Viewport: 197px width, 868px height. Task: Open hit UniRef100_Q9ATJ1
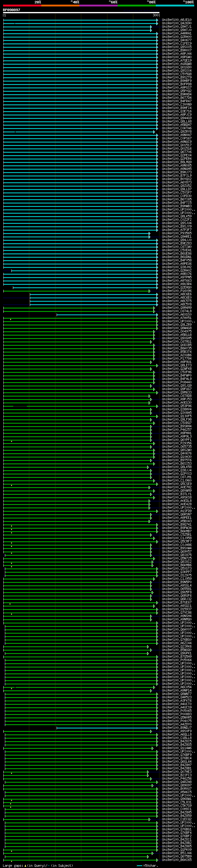coord(177,26)
